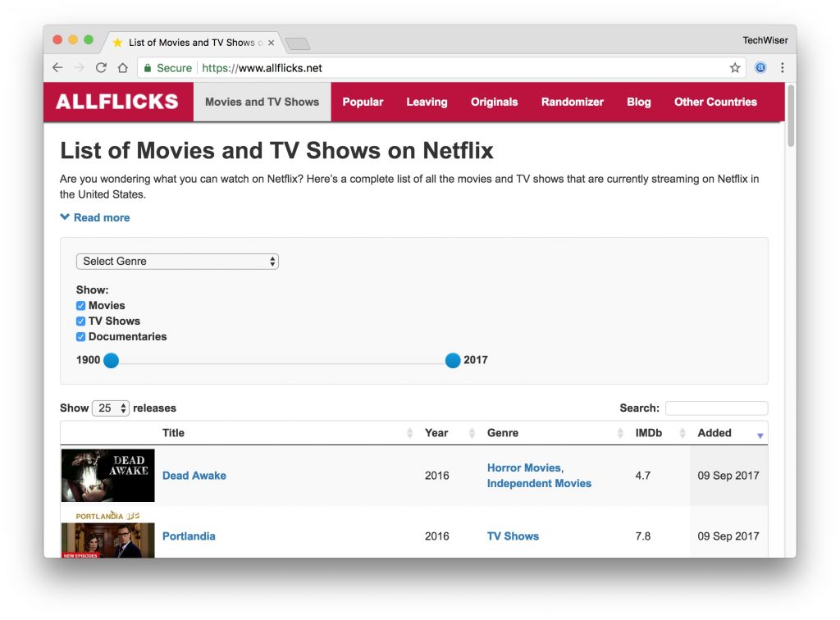Open the Select Genre dropdown
Image resolution: width=840 pixels, height=620 pixels.
pos(177,262)
